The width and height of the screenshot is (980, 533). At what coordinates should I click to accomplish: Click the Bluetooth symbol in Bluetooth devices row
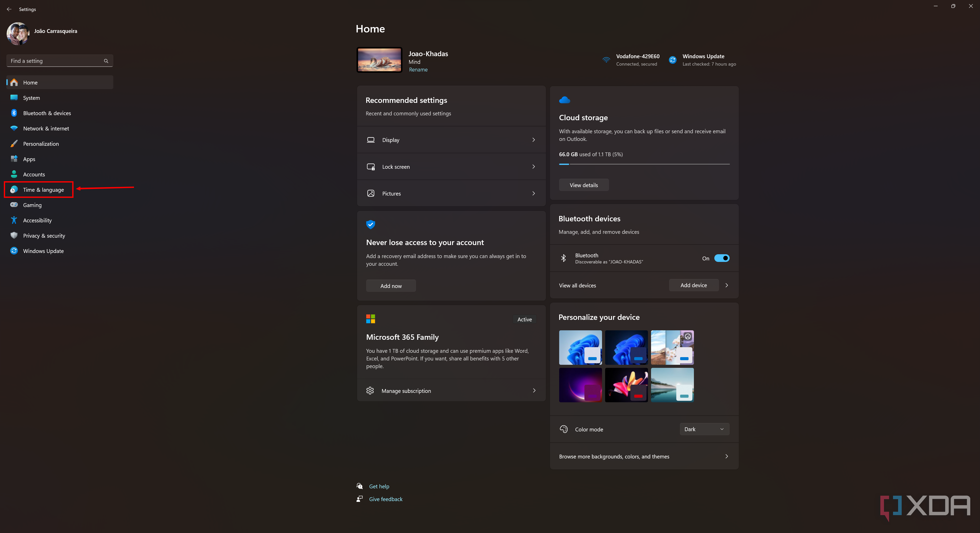click(563, 258)
